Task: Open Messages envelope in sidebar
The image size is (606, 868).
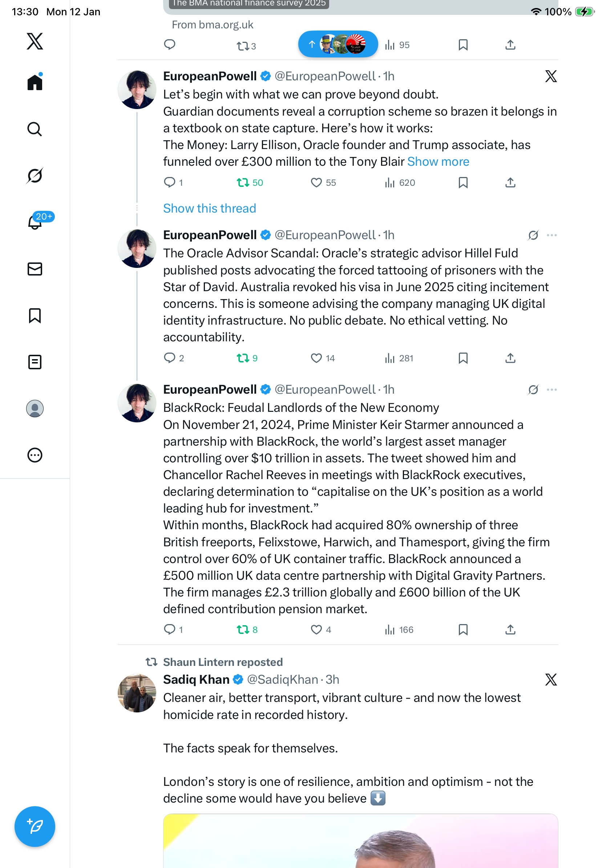Action: pos(35,269)
